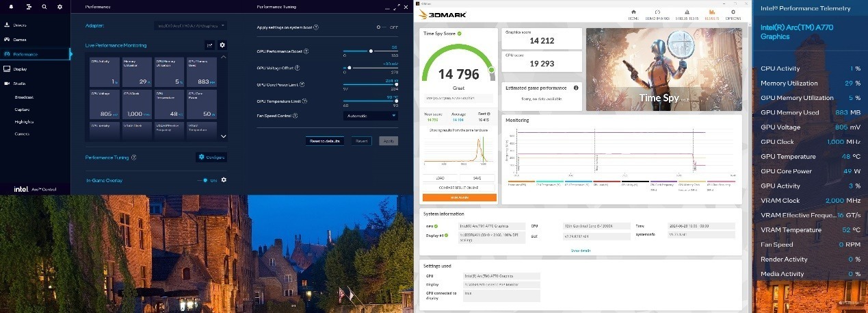Click the GPU Temperature tile
868x313 pixels.
(170, 103)
